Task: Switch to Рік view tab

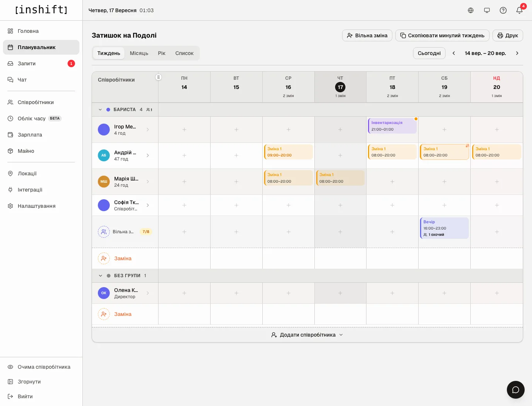Action: point(162,53)
